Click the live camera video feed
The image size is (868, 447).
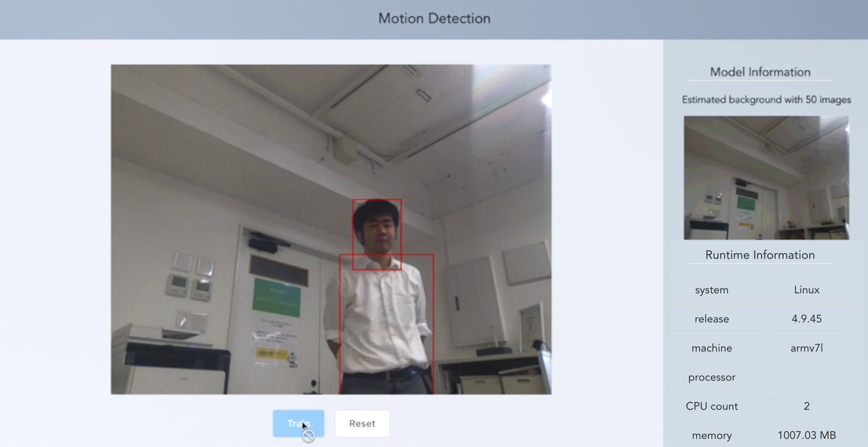[x=331, y=229]
